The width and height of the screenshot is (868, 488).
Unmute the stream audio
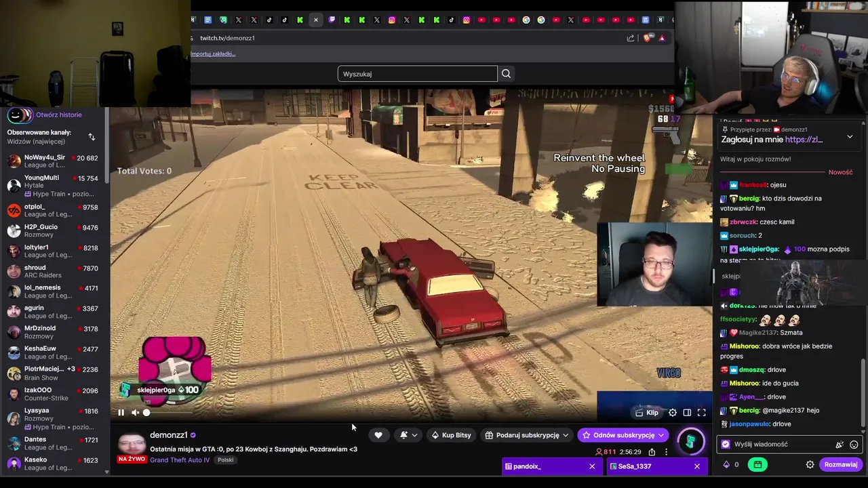(x=135, y=412)
